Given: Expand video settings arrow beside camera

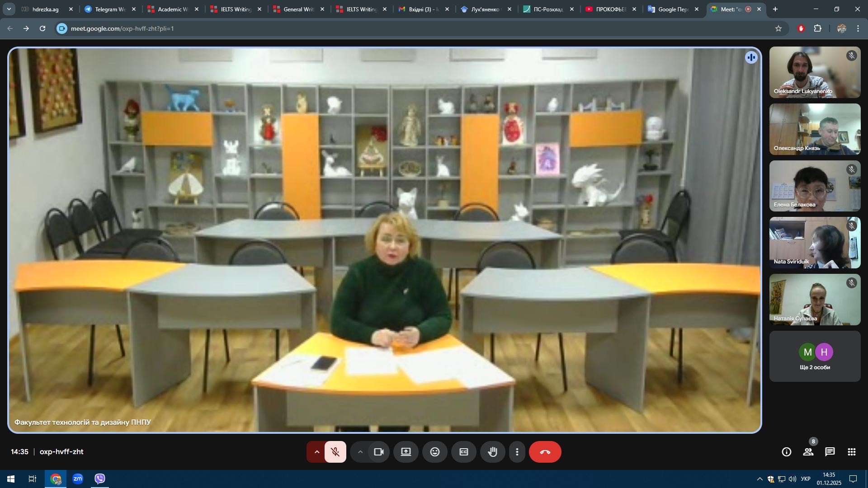Looking at the screenshot, I should click(x=360, y=452).
